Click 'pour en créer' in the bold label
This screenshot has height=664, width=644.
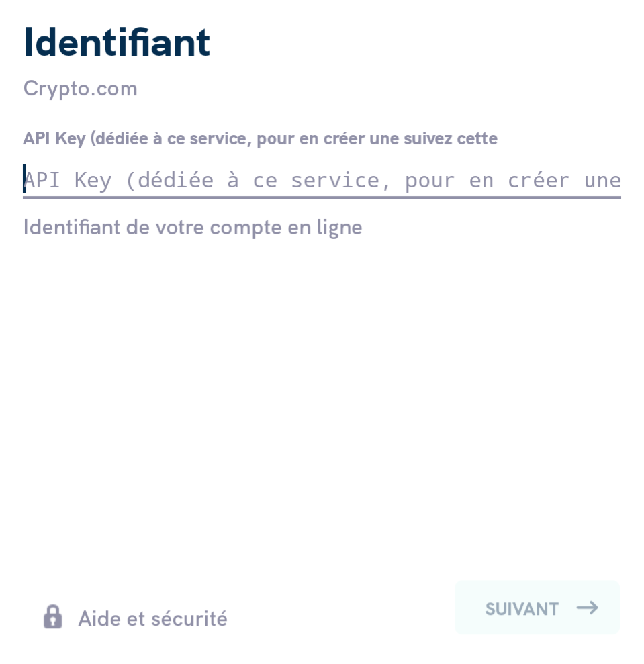coord(310,139)
